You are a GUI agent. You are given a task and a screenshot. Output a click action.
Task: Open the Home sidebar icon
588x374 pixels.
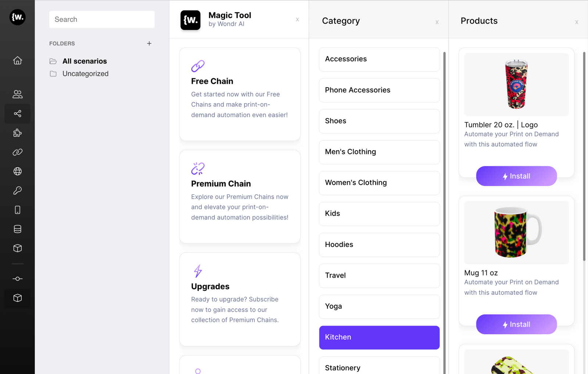click(x=17, y=60)
